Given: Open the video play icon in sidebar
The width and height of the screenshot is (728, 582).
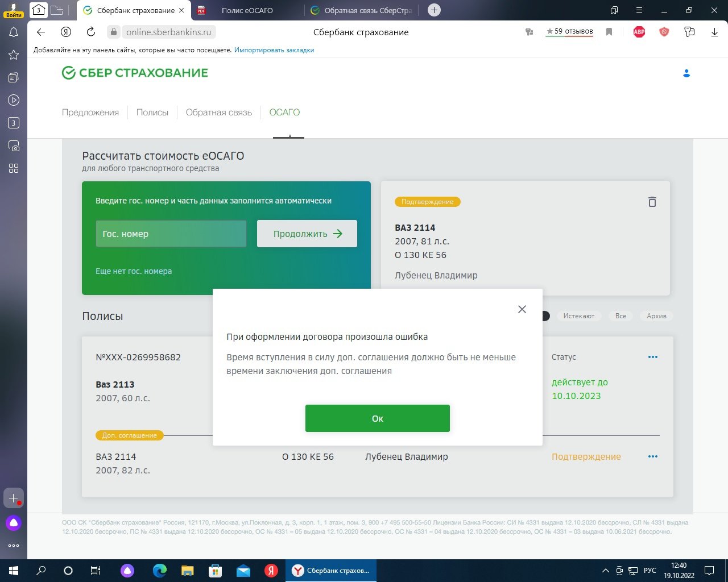Looking at the screenshot, I should point(14,100).
